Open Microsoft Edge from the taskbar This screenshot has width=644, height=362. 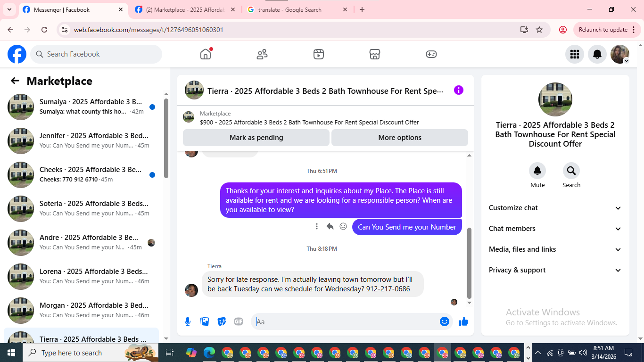[209, 353]
